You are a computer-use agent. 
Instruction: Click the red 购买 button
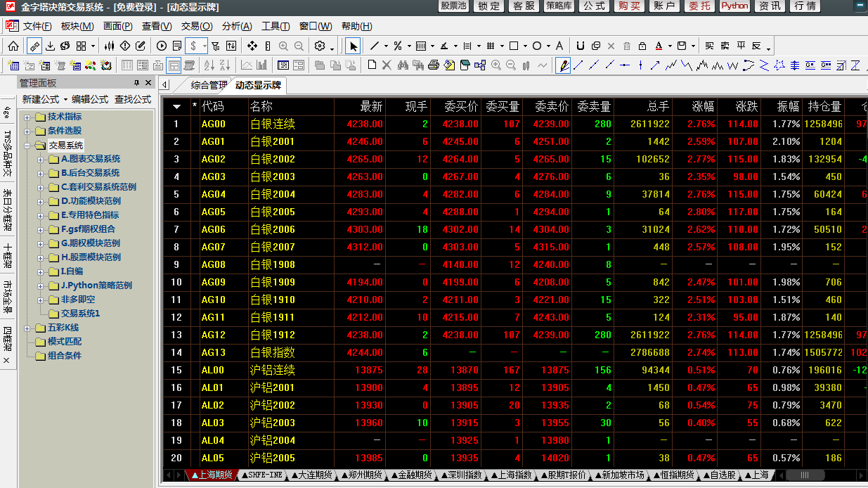tap(629, 6)
